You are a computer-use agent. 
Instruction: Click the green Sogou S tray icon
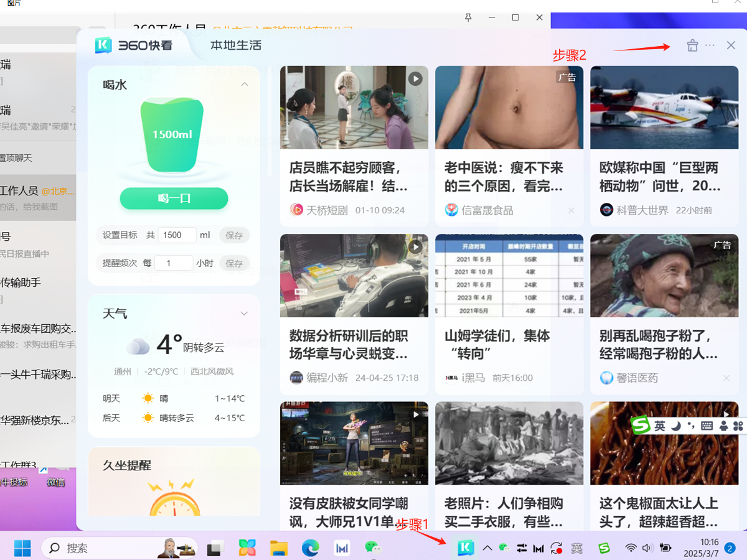pyautogui.click(x=603, y=548)
